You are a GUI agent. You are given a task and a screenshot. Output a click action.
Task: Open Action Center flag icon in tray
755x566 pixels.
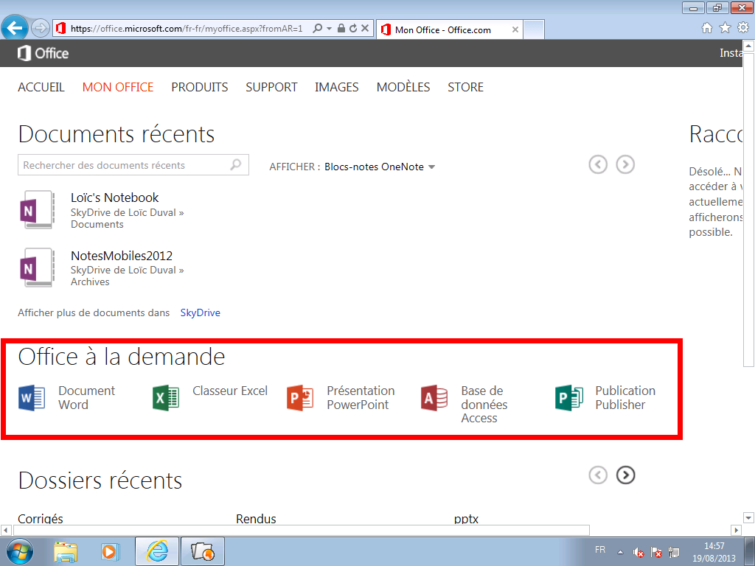point(656,553)
